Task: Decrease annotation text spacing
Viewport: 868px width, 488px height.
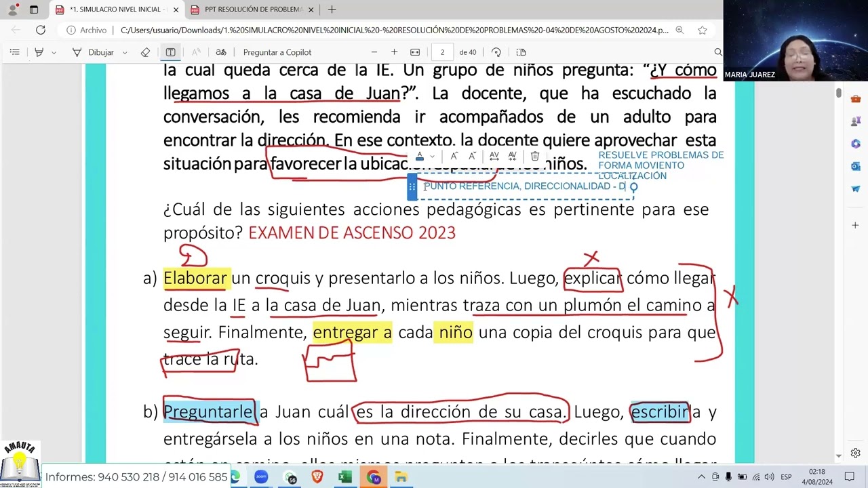Action: 512,156
